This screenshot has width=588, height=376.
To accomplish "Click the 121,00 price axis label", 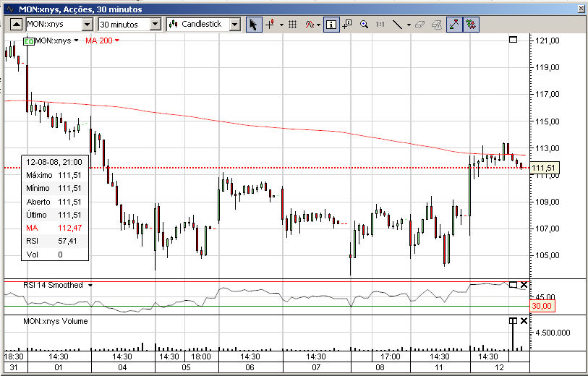I will pos(547,40).
